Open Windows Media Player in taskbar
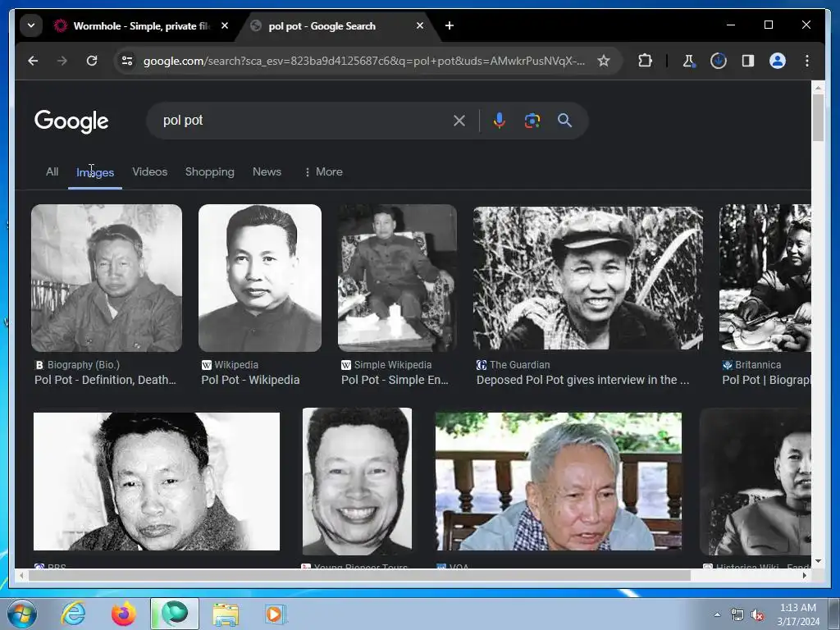 click(x=276, y=614)
